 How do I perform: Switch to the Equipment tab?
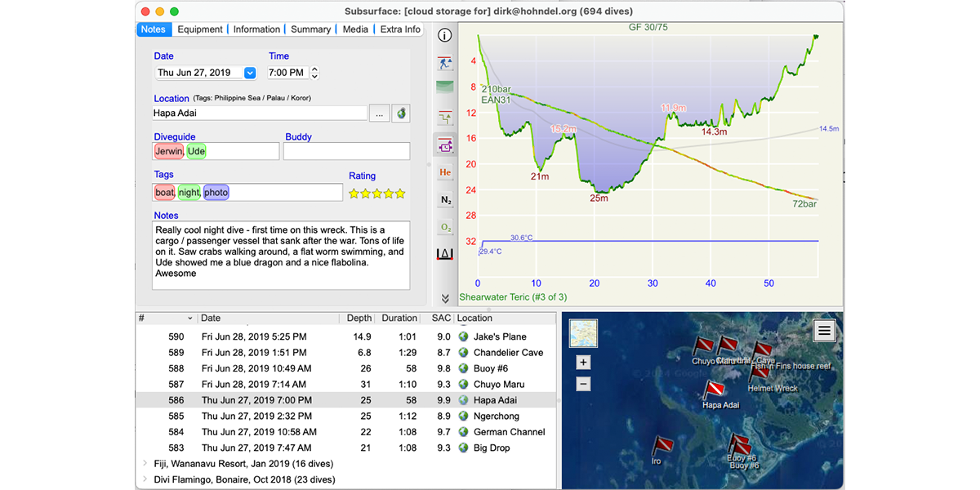pyautogui.click(x=200, y=29)
